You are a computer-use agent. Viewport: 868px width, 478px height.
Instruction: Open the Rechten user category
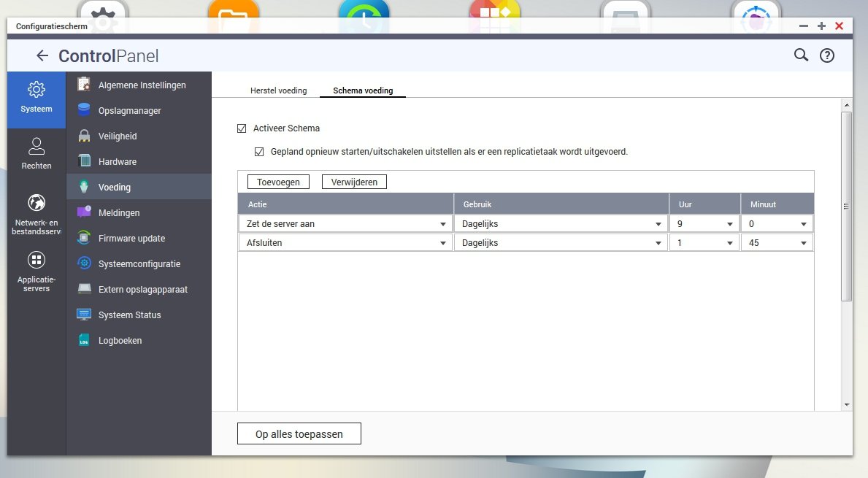click(37, 153)
